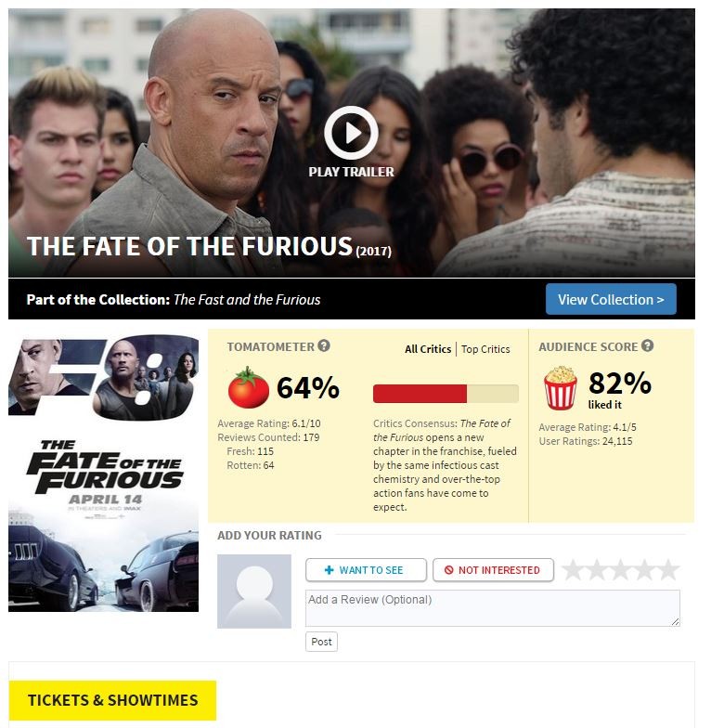Toggle the Want to See button
The width and height of the screenshot is (711, 728).
366,570
